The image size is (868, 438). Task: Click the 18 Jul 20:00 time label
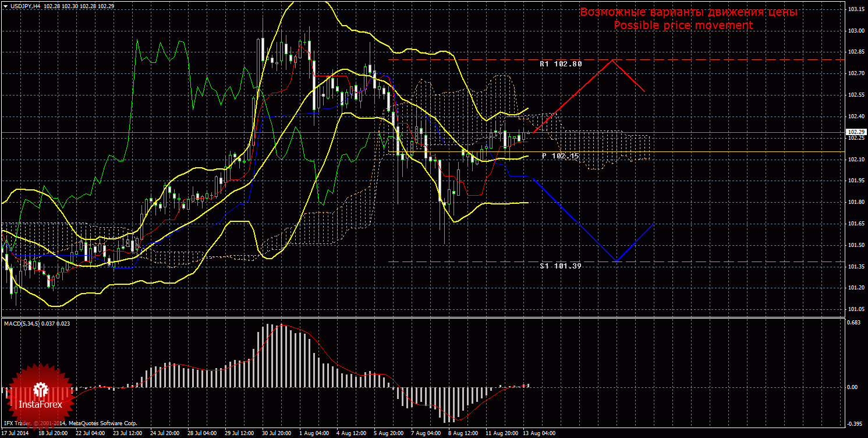tap(52, 434)
